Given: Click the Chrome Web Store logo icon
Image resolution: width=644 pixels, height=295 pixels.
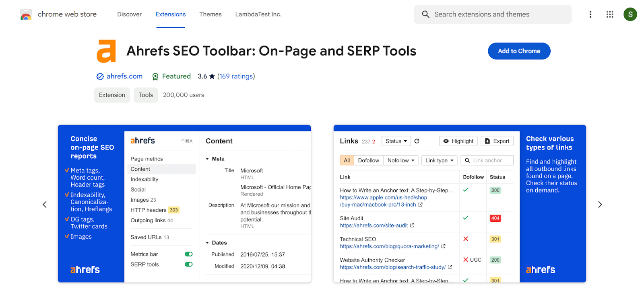Looking at the screenshot, I should [x=26, y=14].
